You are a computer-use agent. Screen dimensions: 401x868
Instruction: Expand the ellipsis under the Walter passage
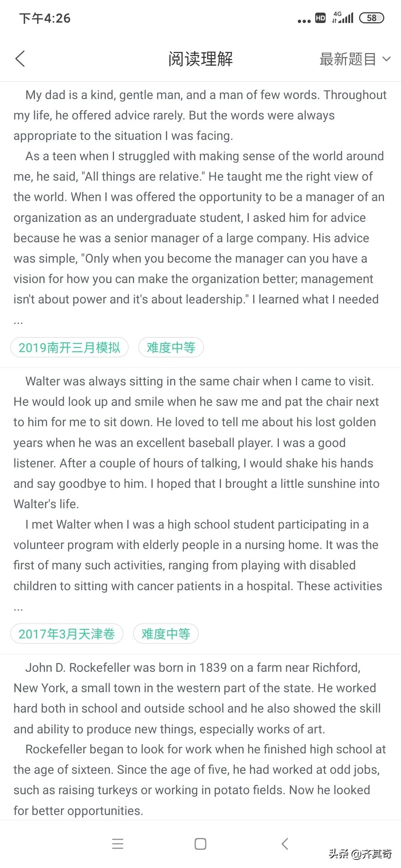click(18, 608)
